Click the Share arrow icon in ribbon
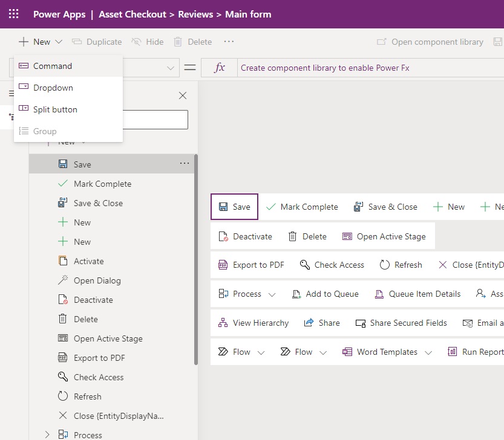 (309, 323)
